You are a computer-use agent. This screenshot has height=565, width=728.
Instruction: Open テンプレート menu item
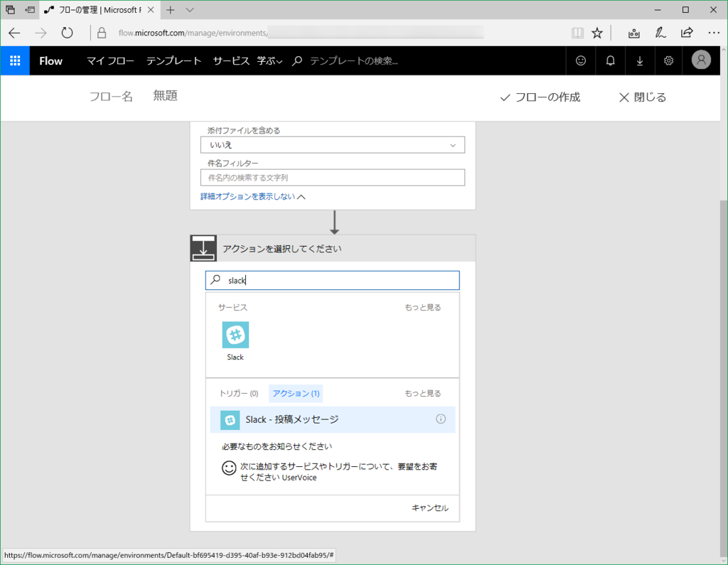click(x=173, y=61)
